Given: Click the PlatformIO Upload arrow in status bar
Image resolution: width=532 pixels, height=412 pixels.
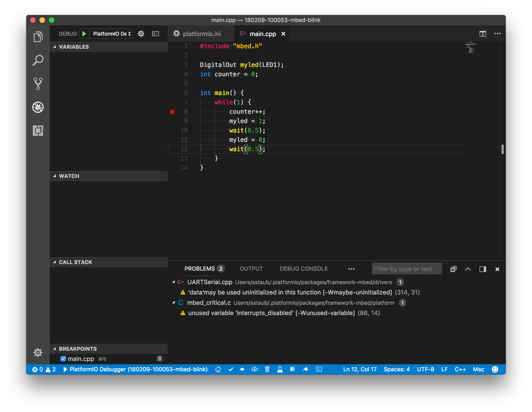Looking at the screenshot, I should point(242,369).
